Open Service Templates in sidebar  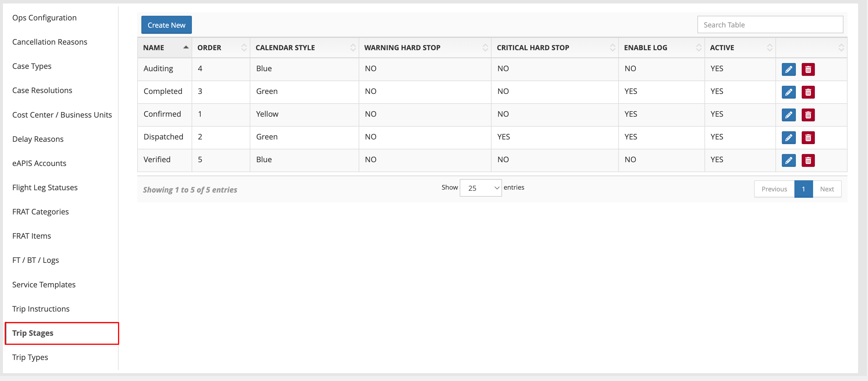click(x=44, y=284)
